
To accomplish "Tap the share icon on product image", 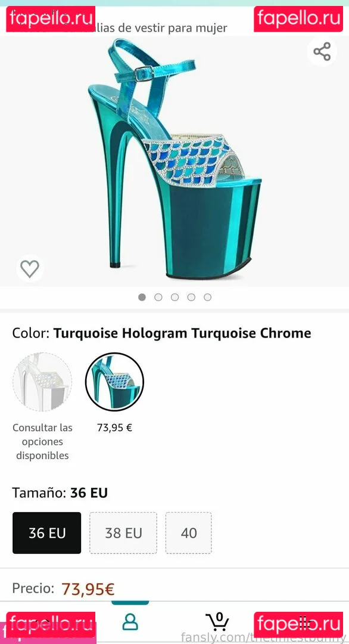I will click(x=322, y=51).
